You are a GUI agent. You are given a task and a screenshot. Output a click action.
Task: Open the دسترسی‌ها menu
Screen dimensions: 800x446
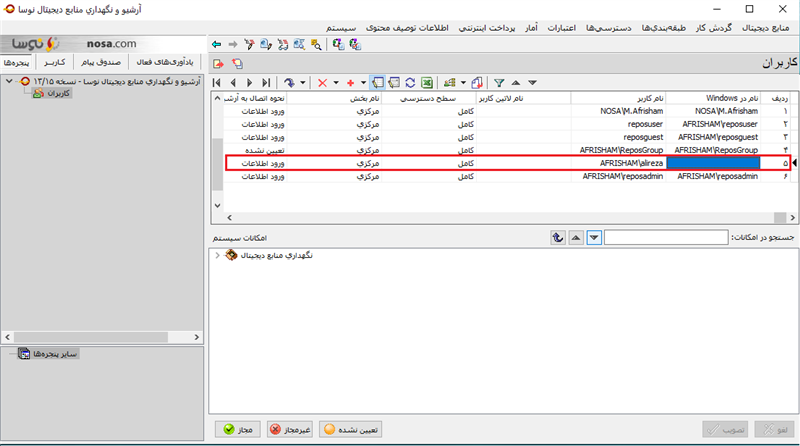[x=608, y=28]
